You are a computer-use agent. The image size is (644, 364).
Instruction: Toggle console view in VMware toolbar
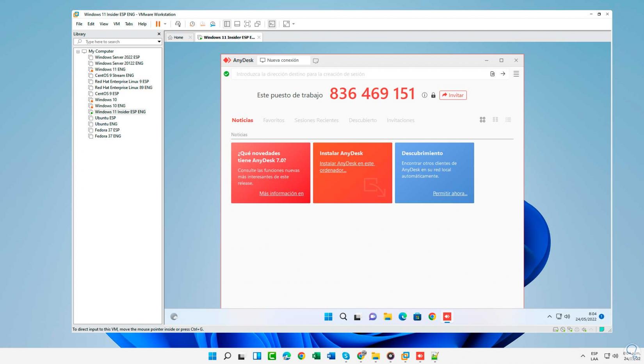tap(272, 24)
